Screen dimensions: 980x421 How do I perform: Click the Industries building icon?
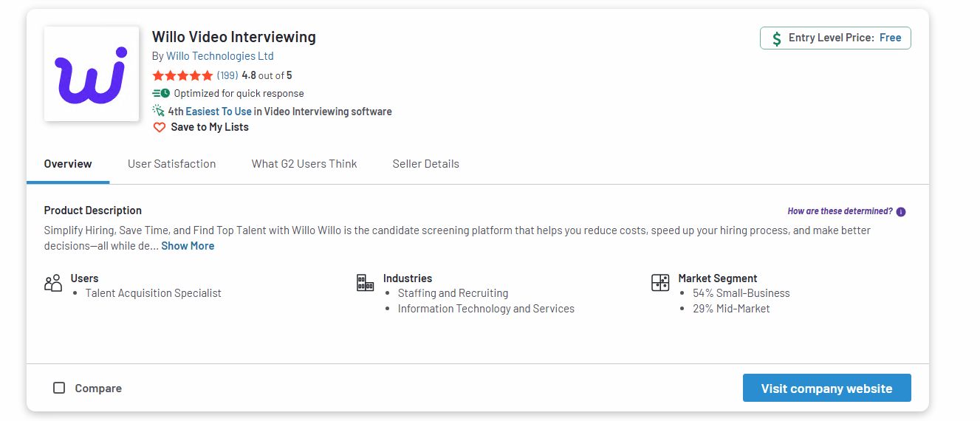[x=365, y=282]
